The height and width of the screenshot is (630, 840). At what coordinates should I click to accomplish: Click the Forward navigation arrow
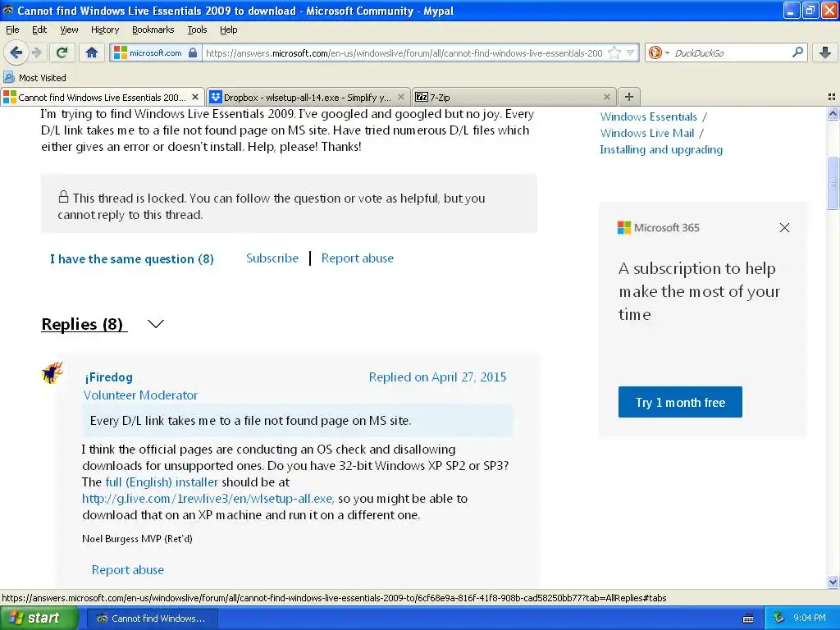(x=37, y=52)
